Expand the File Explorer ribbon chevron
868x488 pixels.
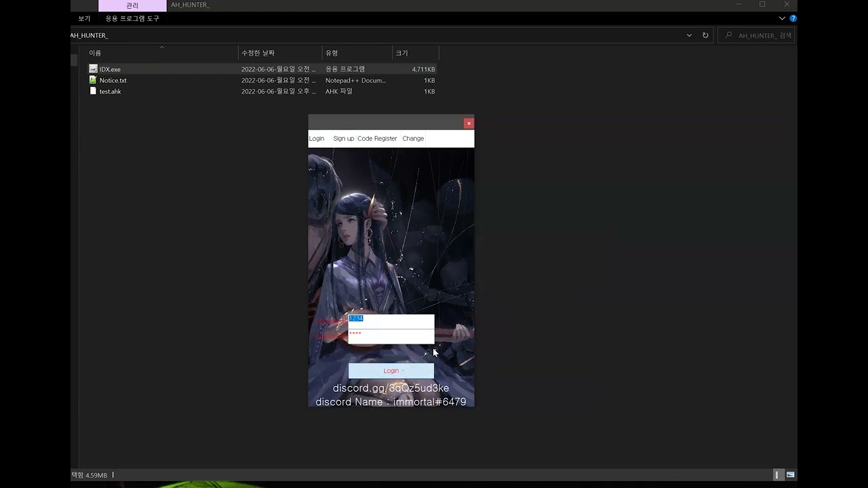coord(782,18)
